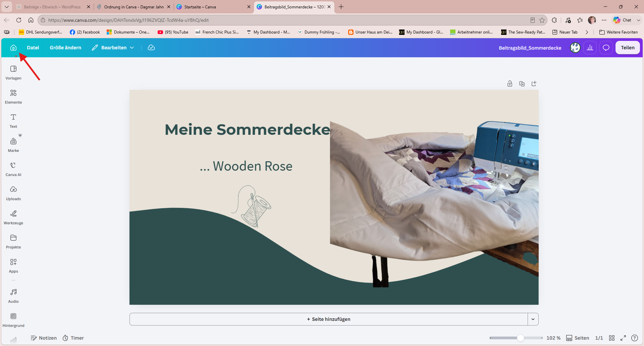
Task: Open the Vorlagen panel in sidebar
Action: 13,72
